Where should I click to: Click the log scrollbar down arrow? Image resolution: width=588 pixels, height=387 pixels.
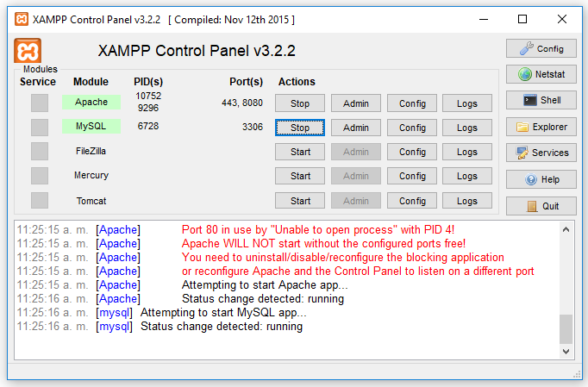pos(566,352)
